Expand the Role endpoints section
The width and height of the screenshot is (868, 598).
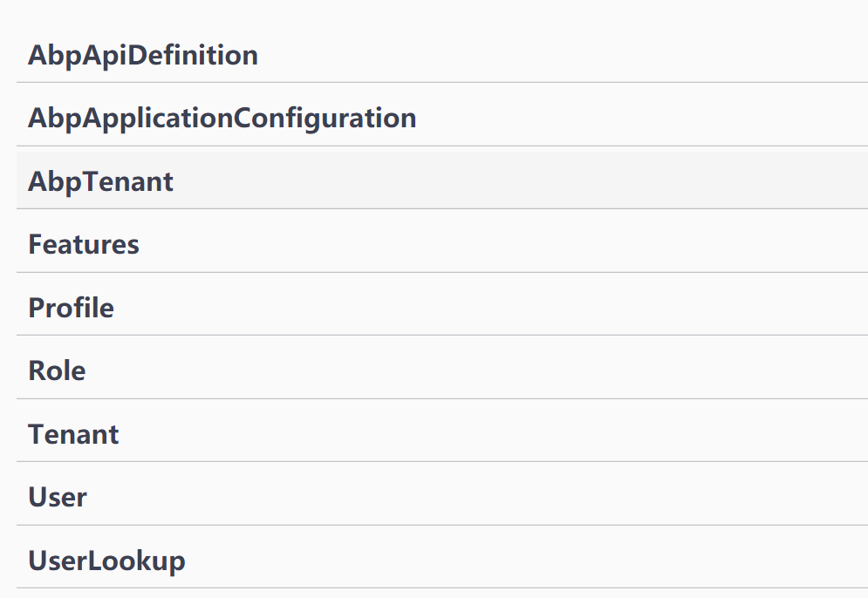(442, 370)
